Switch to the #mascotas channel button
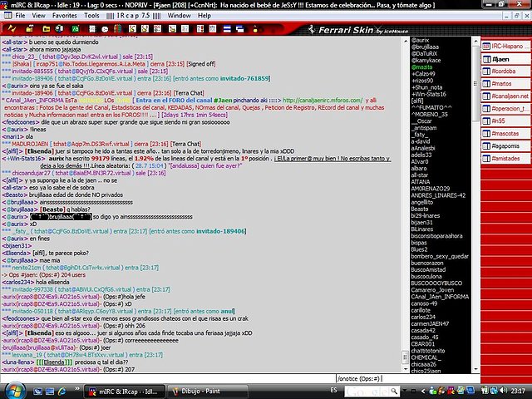Image resolution: width=532 pixels, height=399 pixels. [x=505, y=134]
